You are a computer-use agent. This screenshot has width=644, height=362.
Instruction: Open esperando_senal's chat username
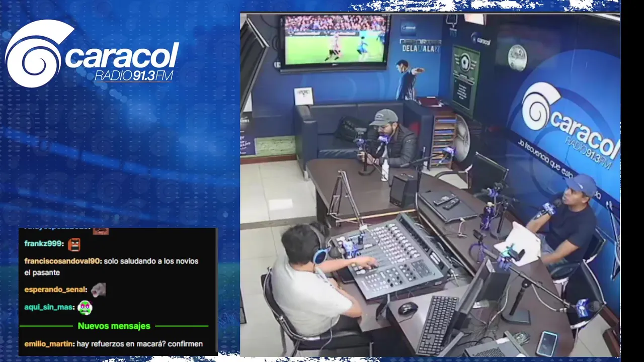[56, 290]
